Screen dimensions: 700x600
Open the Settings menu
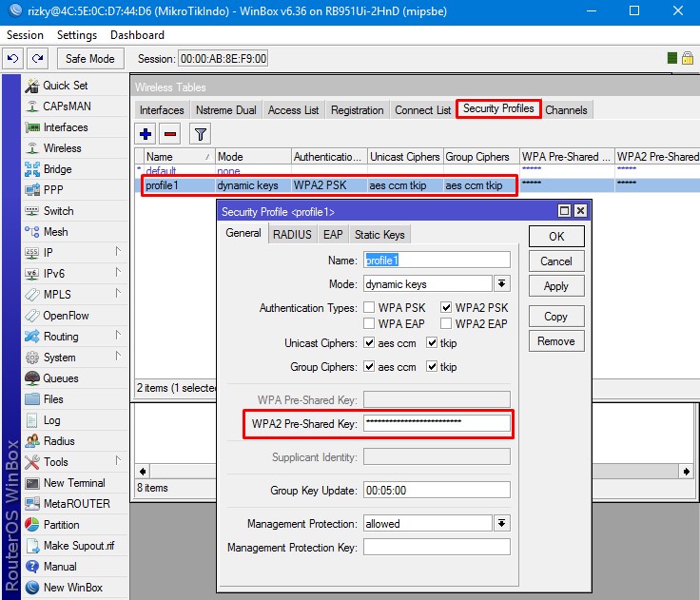coord(77,35)
